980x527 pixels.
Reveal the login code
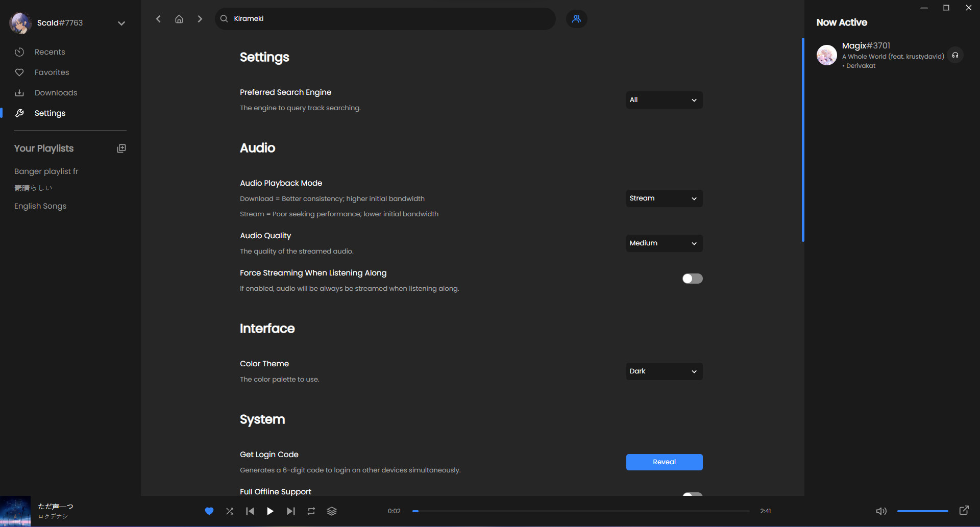coord(664,462)
